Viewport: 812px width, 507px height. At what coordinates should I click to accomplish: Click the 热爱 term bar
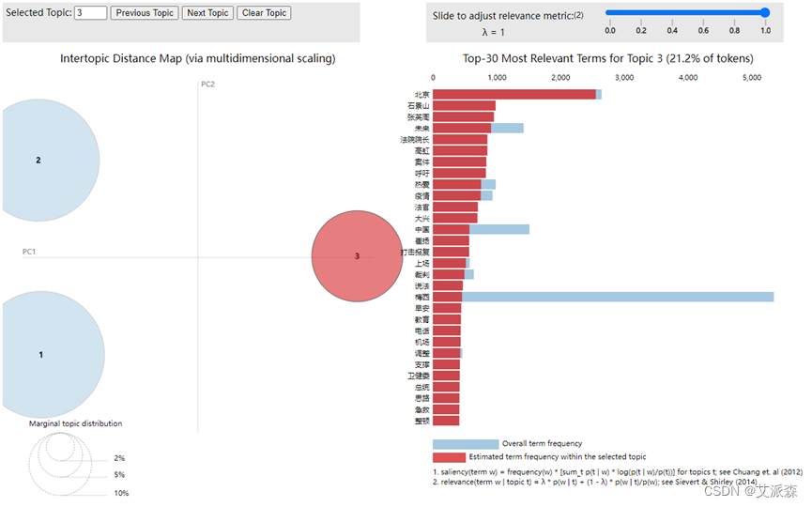point(464,184)
